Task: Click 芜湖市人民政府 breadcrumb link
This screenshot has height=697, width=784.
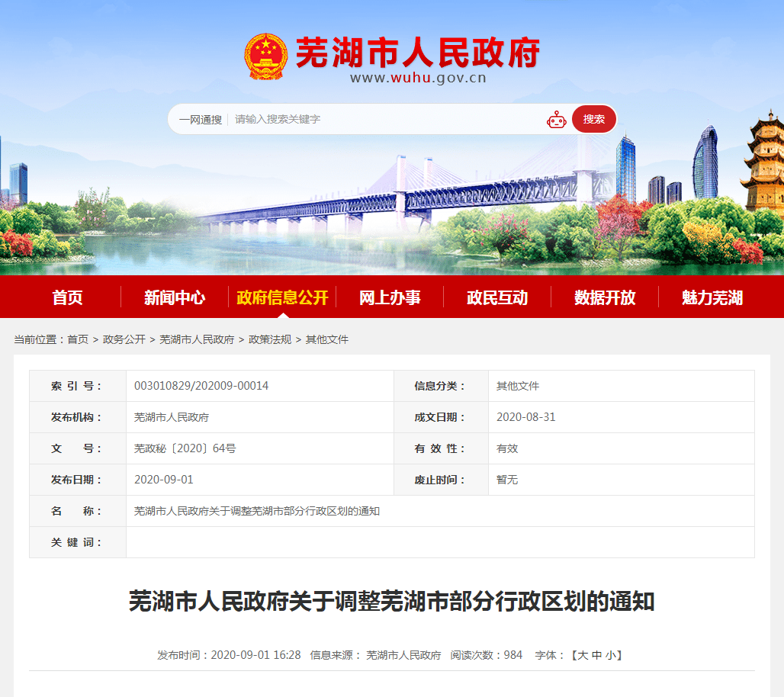Action: (x=197, y=339)
